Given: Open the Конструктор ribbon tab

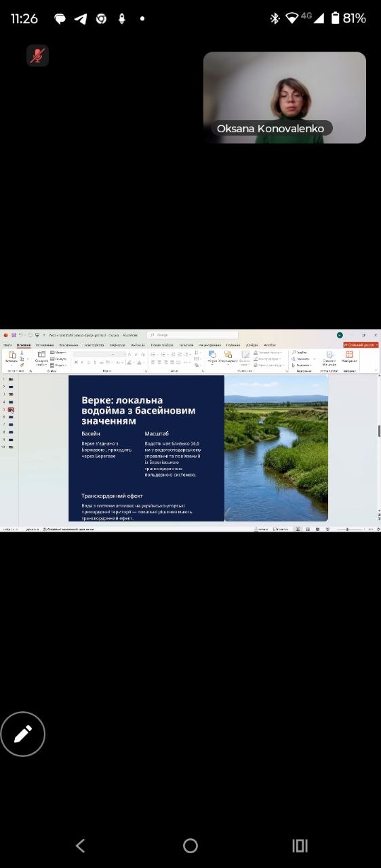Looking at the screenshot, I should (94, 344).
